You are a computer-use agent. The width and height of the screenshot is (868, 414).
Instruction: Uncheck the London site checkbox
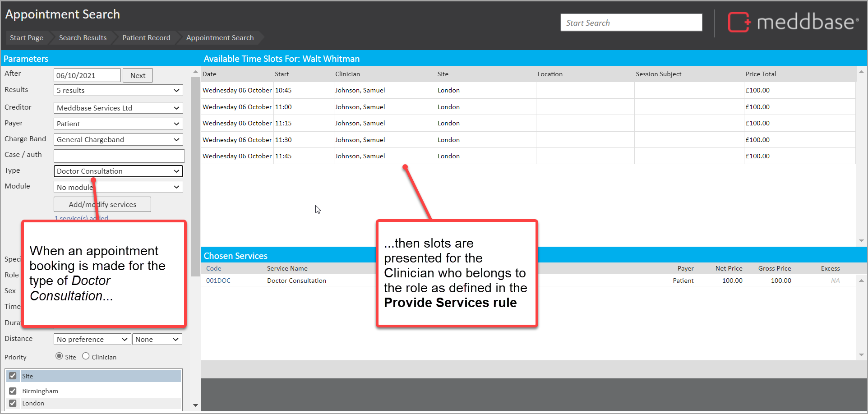pyautogui.click(x=13, y=403)
